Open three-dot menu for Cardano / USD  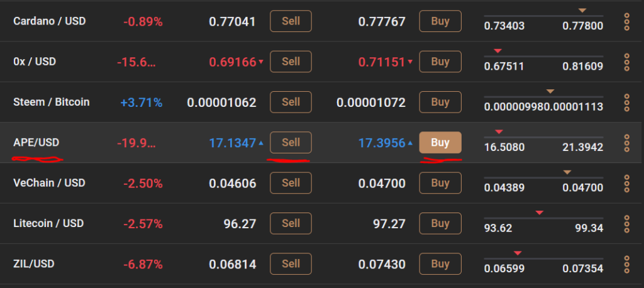(x=627, y=21)
